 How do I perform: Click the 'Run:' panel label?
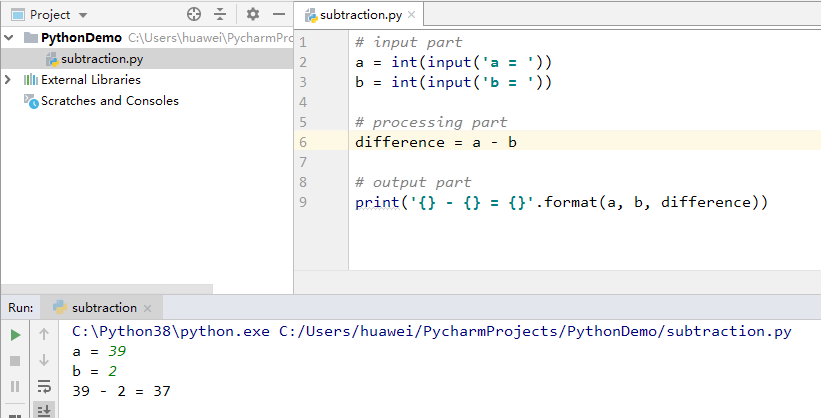tap(21, 307)
